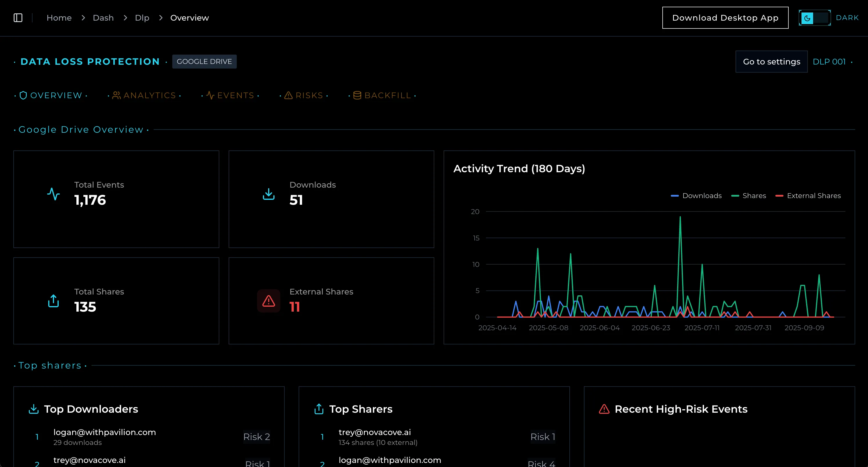Click the Top Sharers header share icon
The width and height of the screenshot is (868, 467).
[319, 409]
